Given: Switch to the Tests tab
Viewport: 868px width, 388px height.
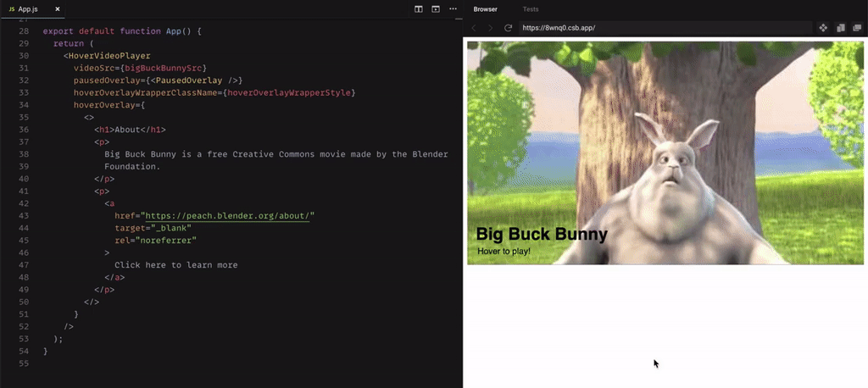Looking at the screenshot, I should point(531,9).
